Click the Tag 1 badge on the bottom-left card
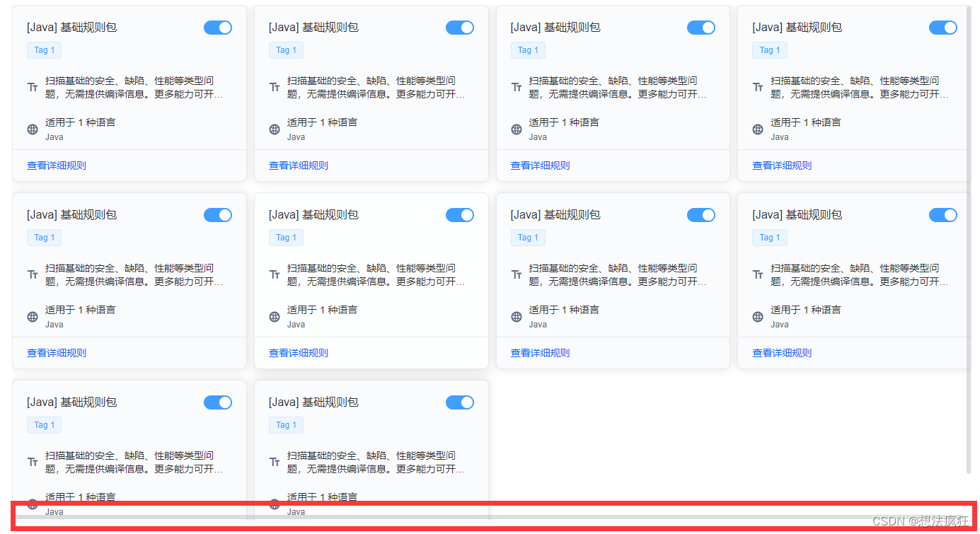The width and height of the screenshot is (980, 534). pyautogui.click(x=44, y=425)
